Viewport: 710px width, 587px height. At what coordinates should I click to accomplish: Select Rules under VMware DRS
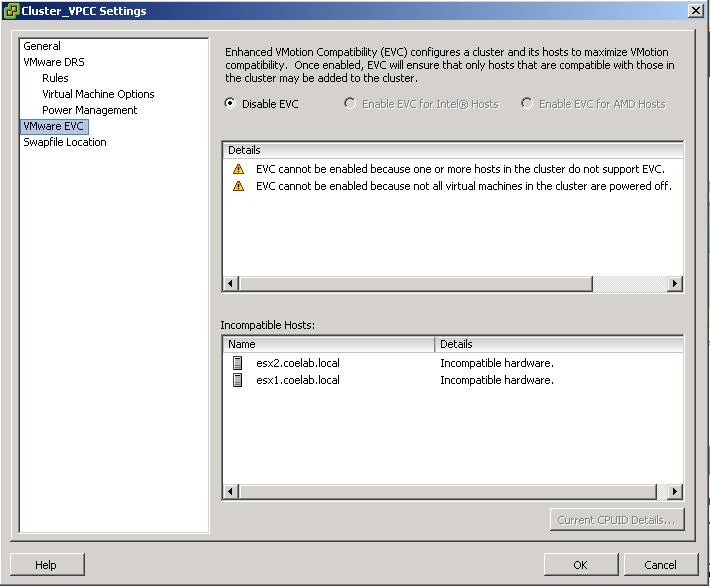point(55,78)
